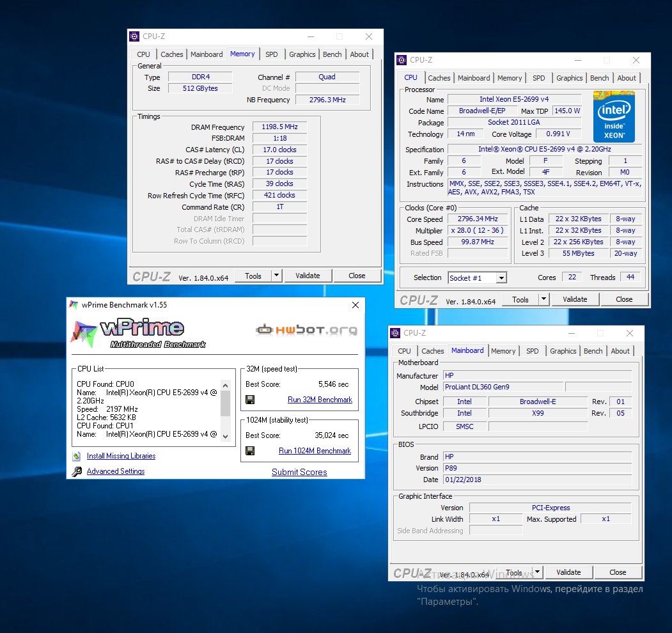Click the Core Speed value 2796.34 MHz
Viewport: 672px width, 633px height.
pyautogui.click(x=478, y=219)
